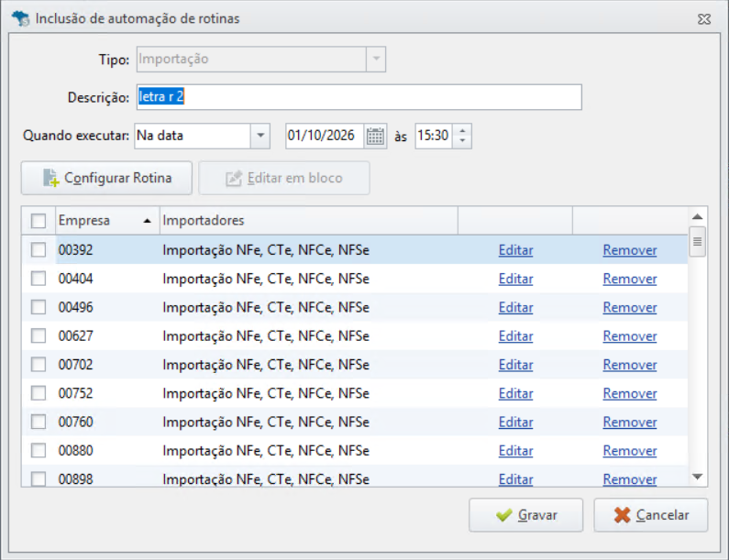This screenshot has height=560, width=729.
Task: Check the box for Empresa 00880
Action: pyautogui.click(x=39, y=450)
